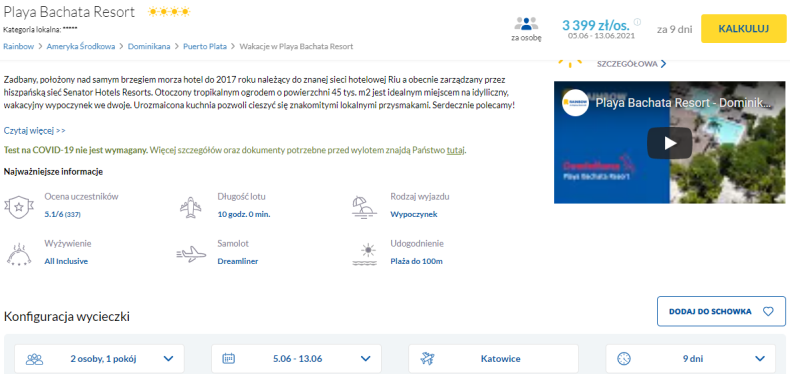Expand description with Czytaj więcej
The width and height of the screenshot is (790, 374).
[35, 131]
